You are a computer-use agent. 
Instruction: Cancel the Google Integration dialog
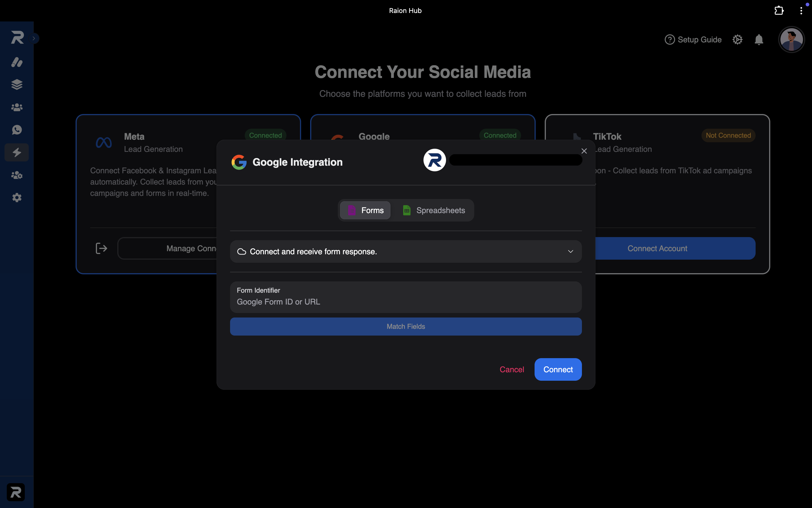(512, 370)
